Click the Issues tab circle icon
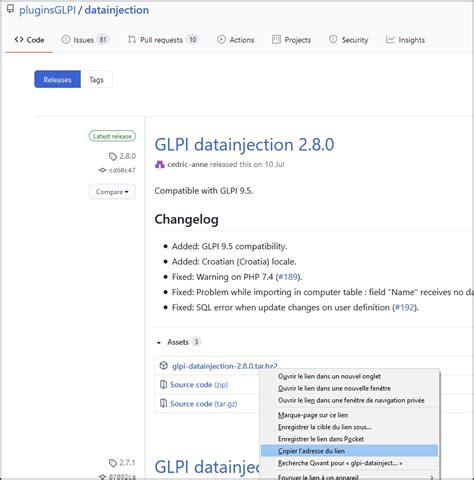The height and width of the screenshot is (480, 474). (x=66, y=39)
